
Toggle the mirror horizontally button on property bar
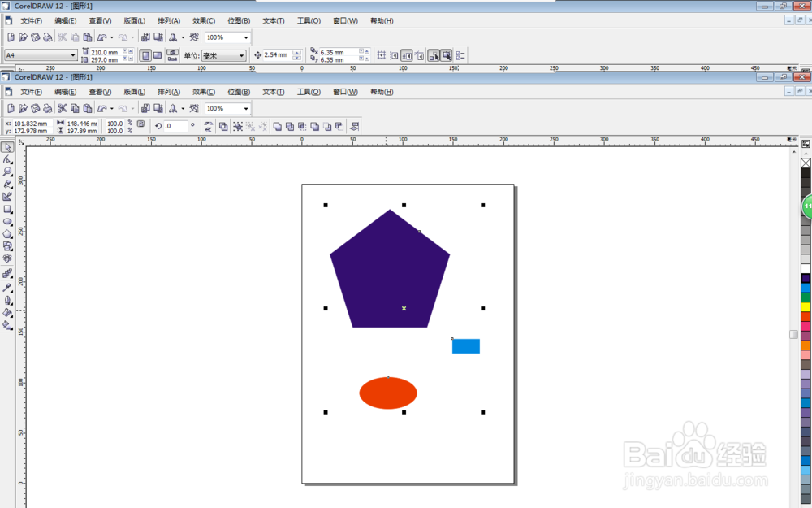(207, 125)
